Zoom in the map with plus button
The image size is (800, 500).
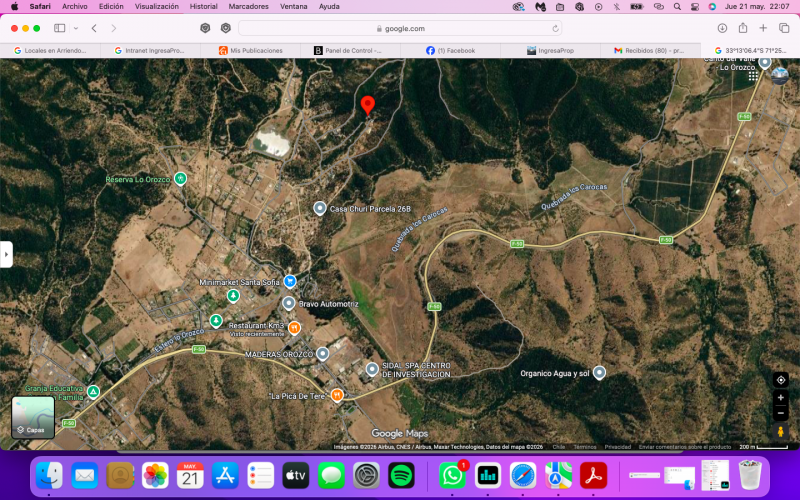point(780,397)
